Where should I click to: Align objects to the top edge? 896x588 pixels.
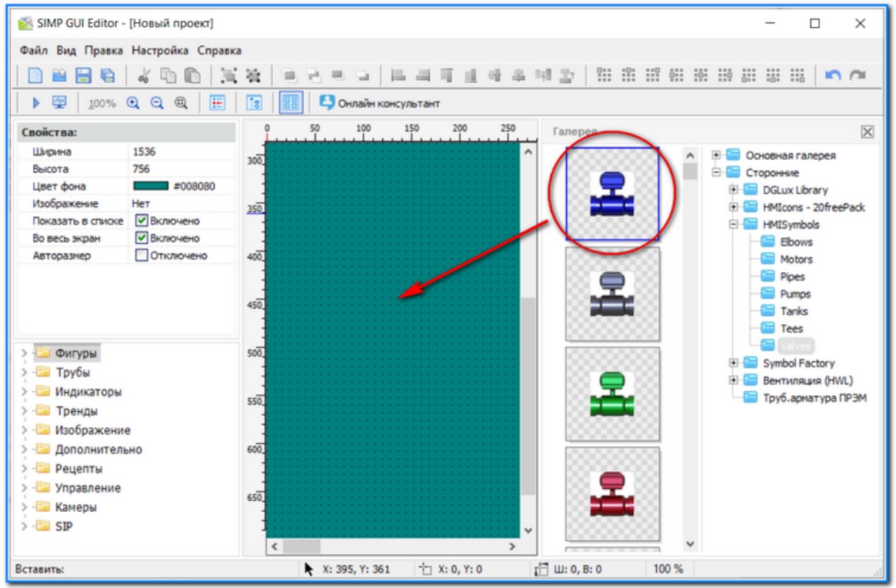point(446,75)
